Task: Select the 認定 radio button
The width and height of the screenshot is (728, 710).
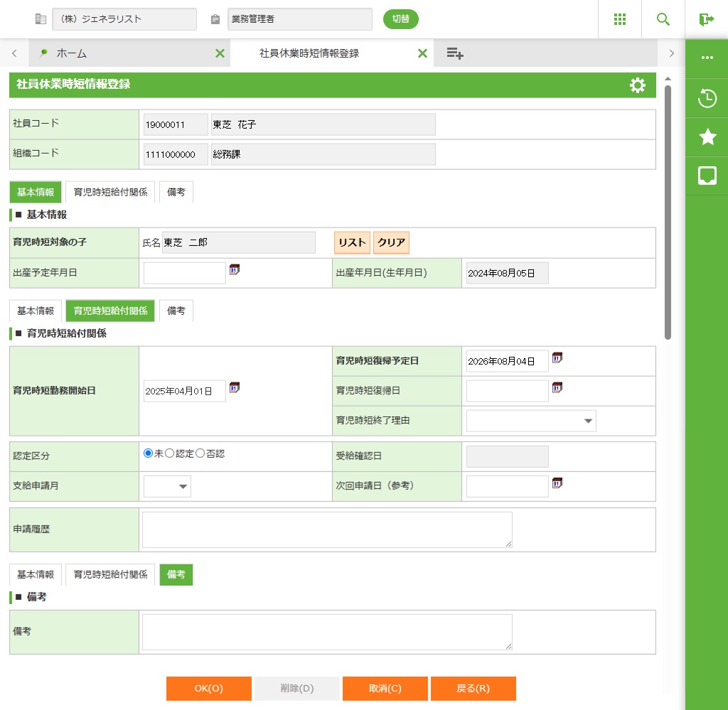Action: [170, 453]
